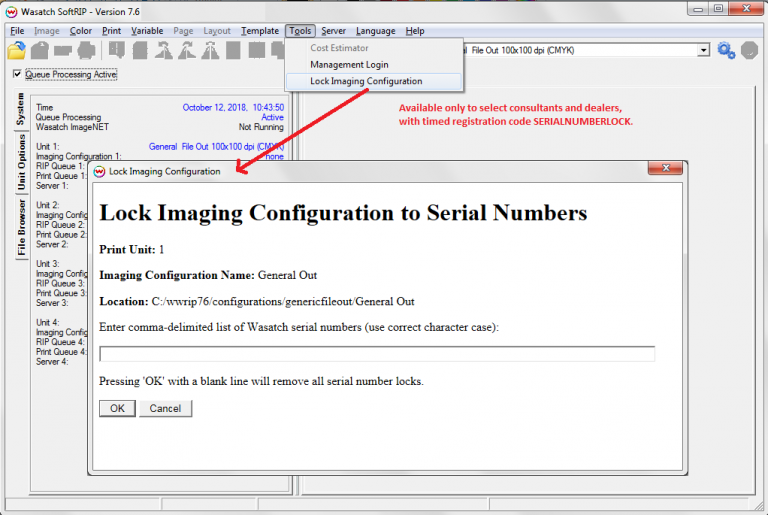Screen dimensions: 768x515
Task: Open the Color menu
Action: [x=81, y=31]
